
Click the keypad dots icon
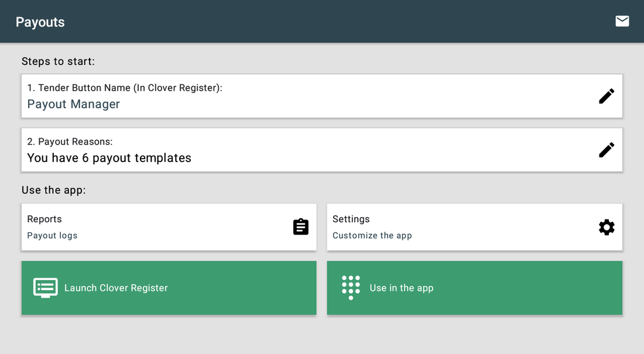click(x=351, y=287)
